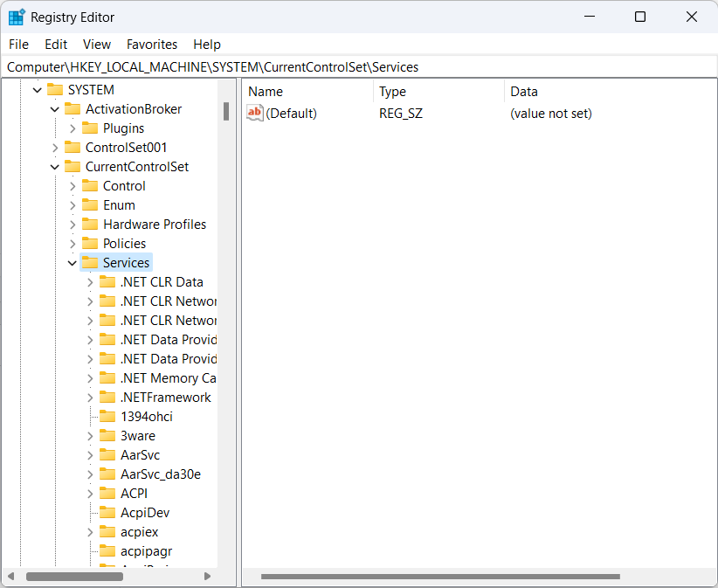The width and height of the screenshot is (718, 588).
Task: Click the 3ware folder icon
Action: [x=107, y=436]
